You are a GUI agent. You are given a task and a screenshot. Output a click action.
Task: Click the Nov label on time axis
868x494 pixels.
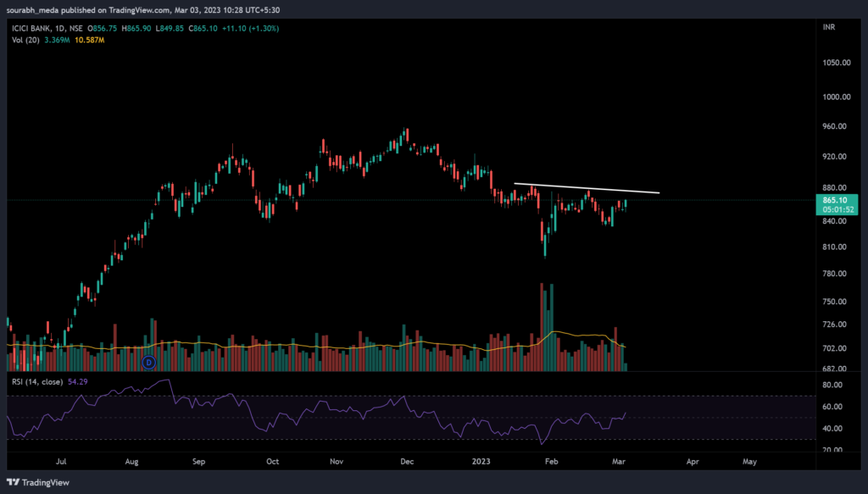[337, 461]
